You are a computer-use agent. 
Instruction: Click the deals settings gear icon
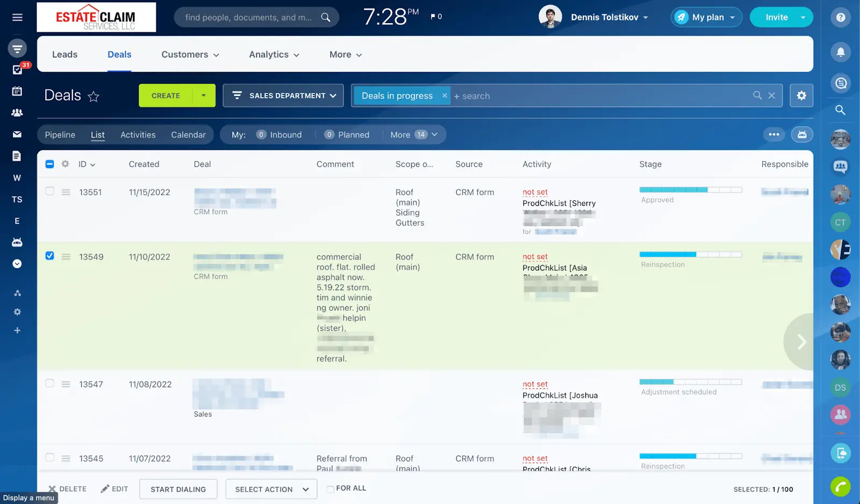(801, 96)
